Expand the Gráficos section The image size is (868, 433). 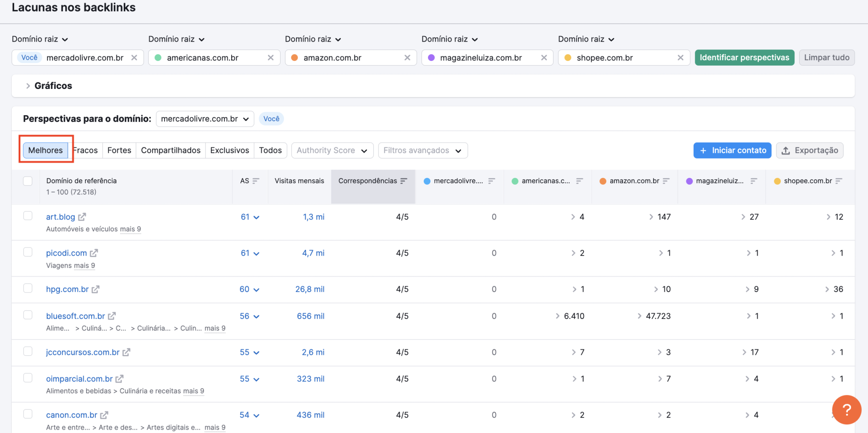(49, 86)
